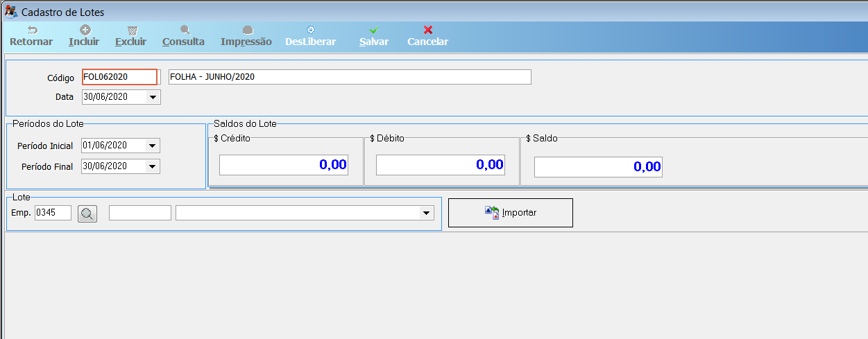Click the empty Lote code field

tap(140, 214)
